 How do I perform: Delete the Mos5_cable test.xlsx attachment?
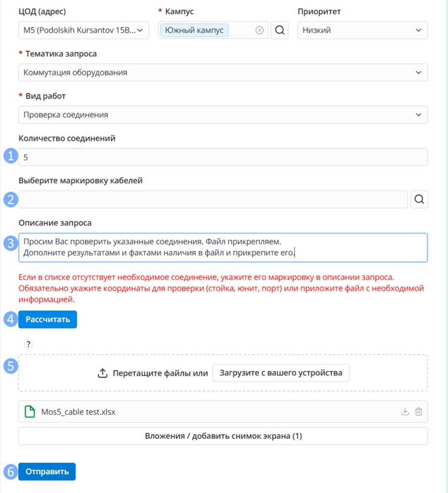(419, 412)
